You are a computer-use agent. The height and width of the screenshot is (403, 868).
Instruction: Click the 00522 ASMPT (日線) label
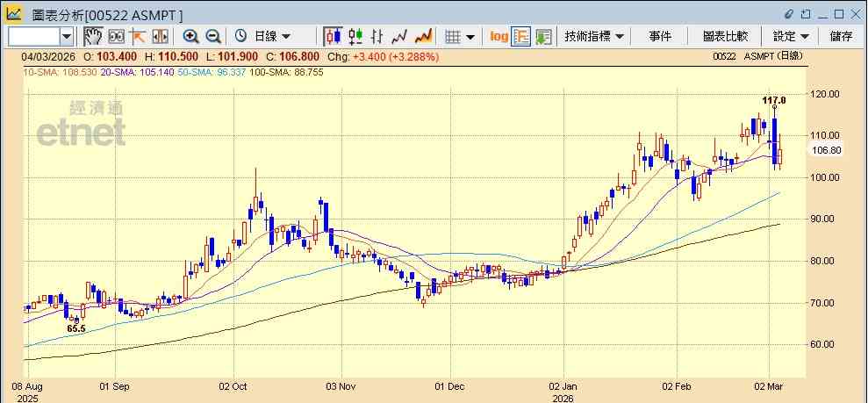[757, 56]
